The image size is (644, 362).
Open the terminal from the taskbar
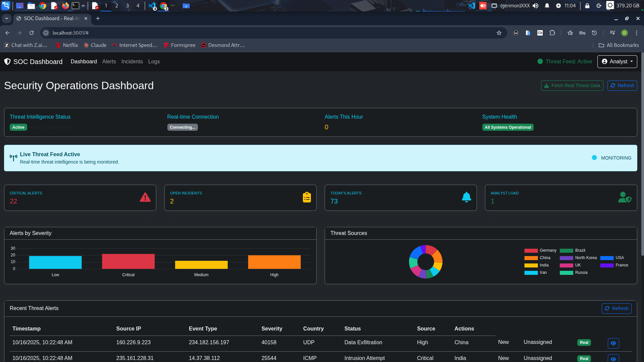coord(76,6)
